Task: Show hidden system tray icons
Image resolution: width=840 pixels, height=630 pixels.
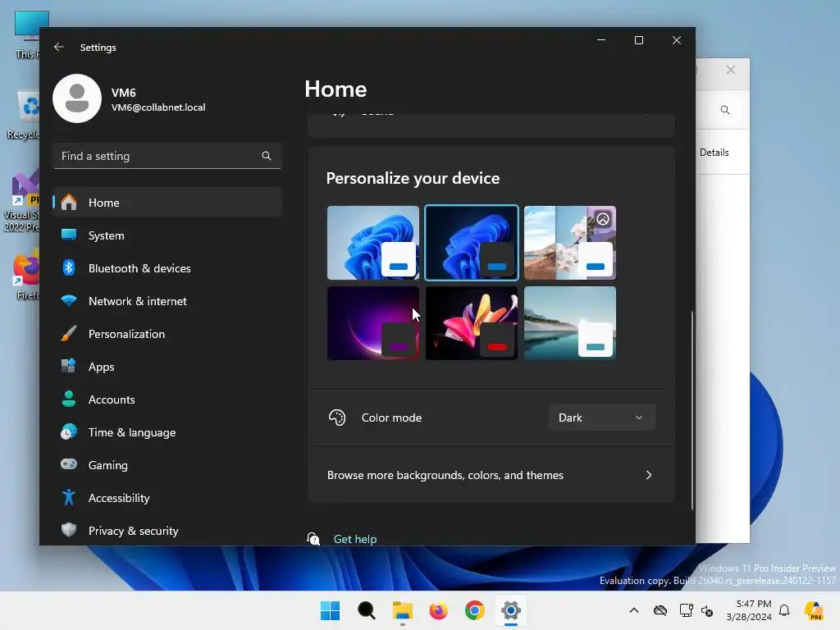Action: (634, 610)
